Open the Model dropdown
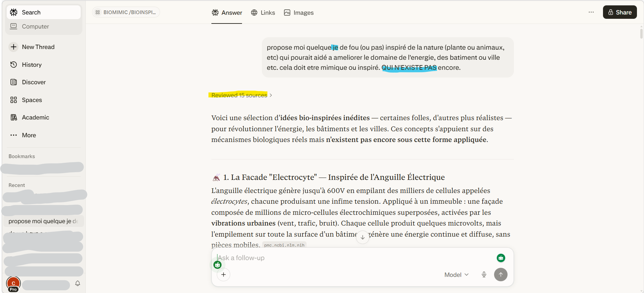This screenshot has height=293, width=644. point(456,275)
